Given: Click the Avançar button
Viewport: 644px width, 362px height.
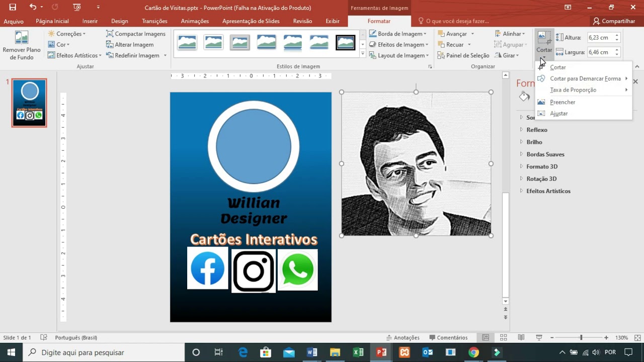Looking at the screenshot, I should (452, 34).
